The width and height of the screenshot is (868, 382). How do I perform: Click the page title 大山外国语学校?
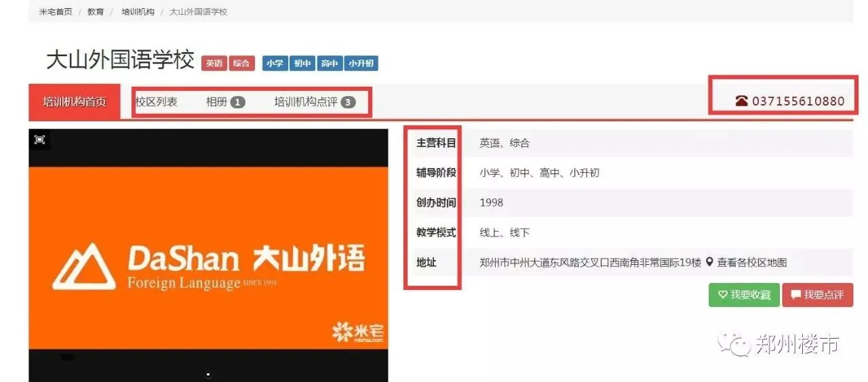(120, 60)
